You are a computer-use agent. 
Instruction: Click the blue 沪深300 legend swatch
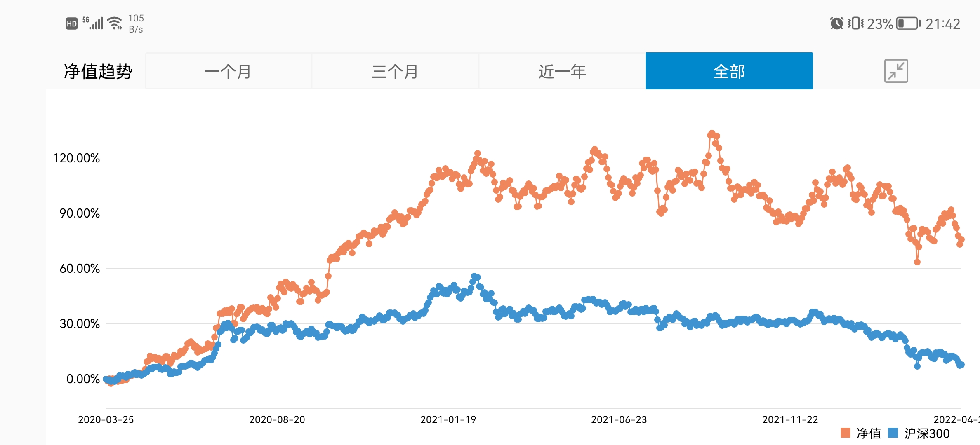coord(893,433)
